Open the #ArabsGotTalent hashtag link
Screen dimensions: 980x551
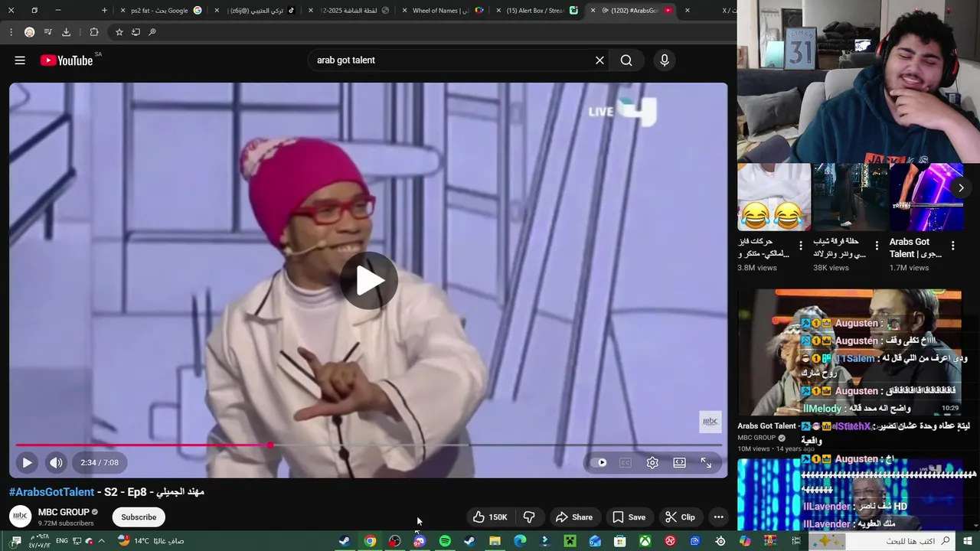click(x=51, y=492)
